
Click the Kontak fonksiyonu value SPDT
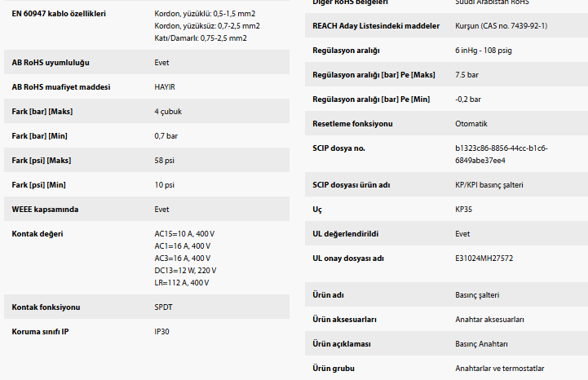(x=163, y=307)
